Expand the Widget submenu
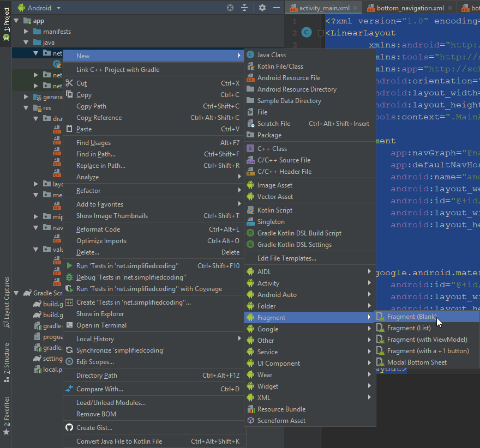Image resolution: width=480 pixels, height=448 pixels. [x=310, y=386]
